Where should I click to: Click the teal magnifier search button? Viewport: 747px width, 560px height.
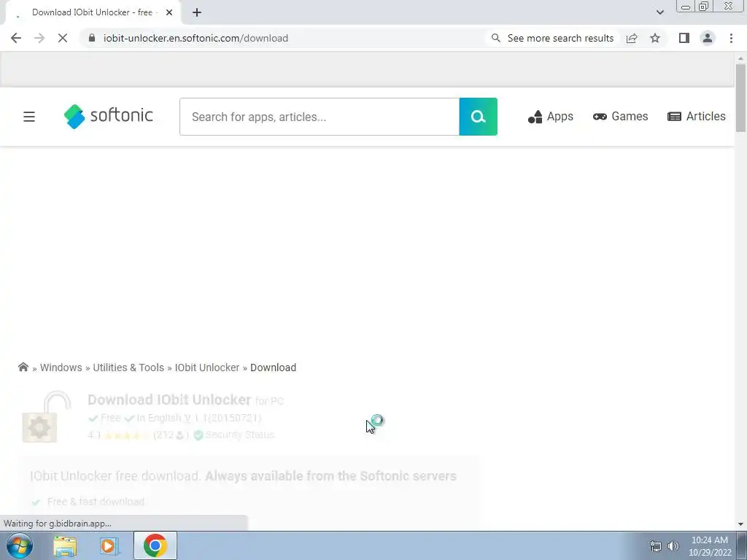coord(479,117)
